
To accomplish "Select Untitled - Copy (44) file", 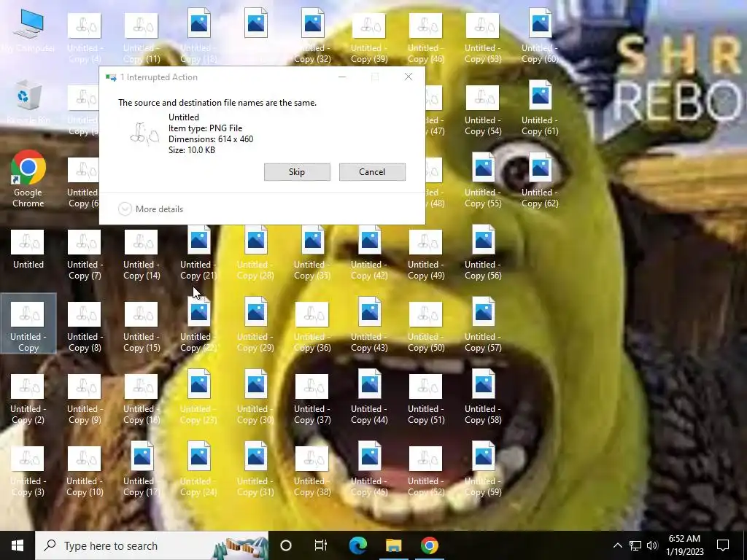I will pyautogui.click(x=369, y=397).
